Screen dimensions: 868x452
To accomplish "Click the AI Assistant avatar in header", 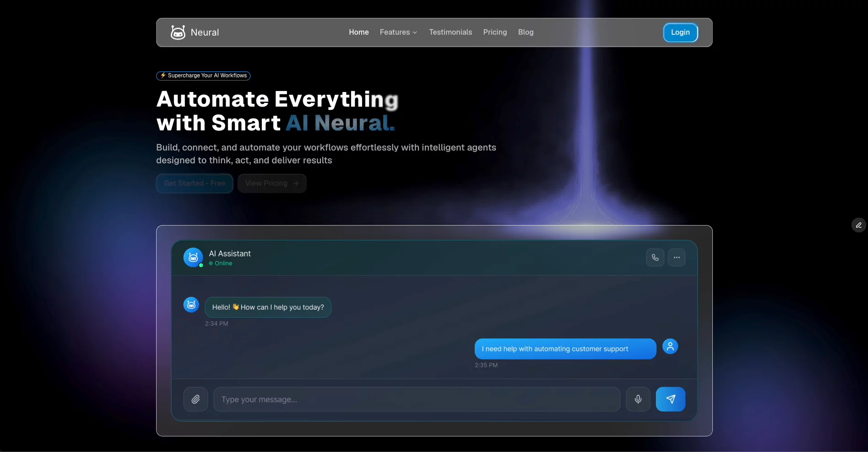I will coord(193,258).
